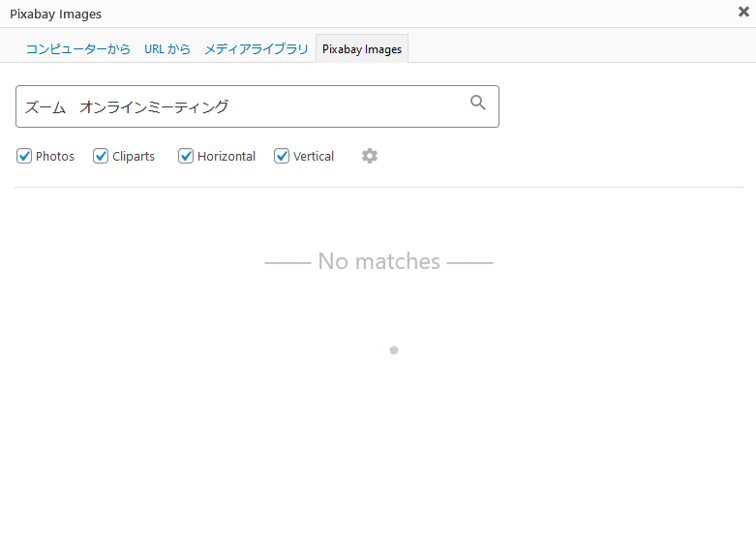The image size is (756, 538).
Task: Click the Photos label text
Action: (55, 157)
